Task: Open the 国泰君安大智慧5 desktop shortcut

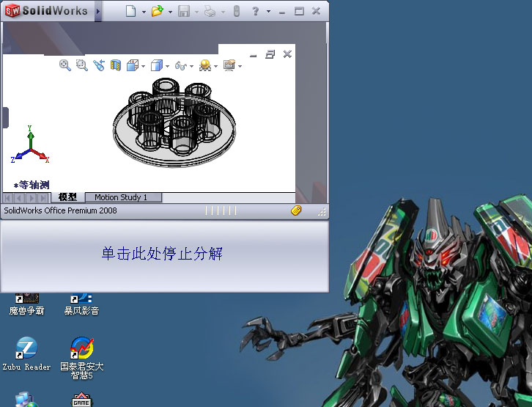Action: coord(82,358)
